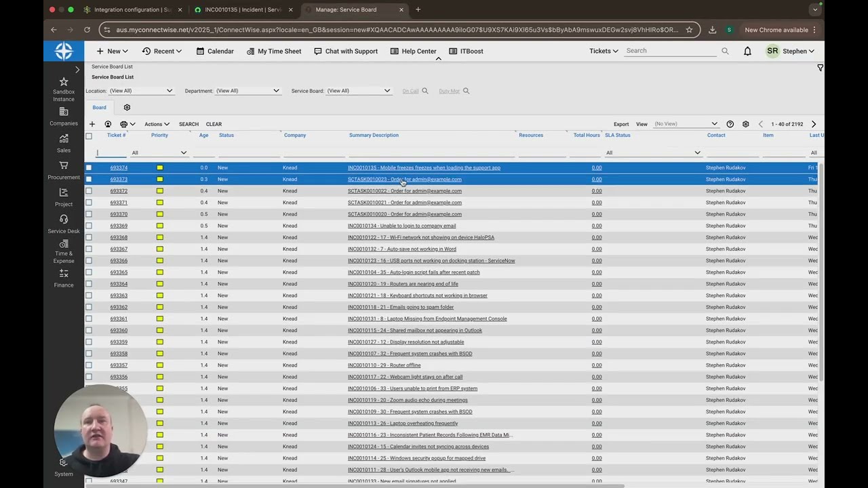This screenshot has height=488, width=868.
Task: Go to previous page of tickets
Action: (x=760, y=124)
